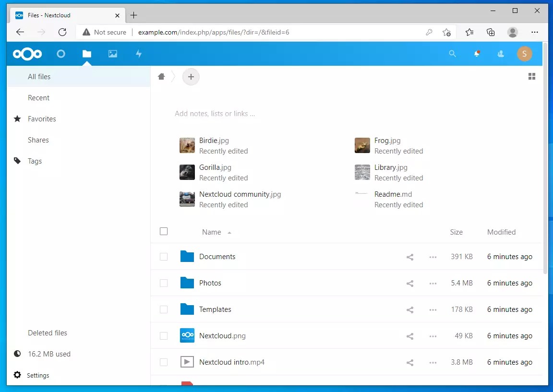Click browser back arrow

(20, 32)
